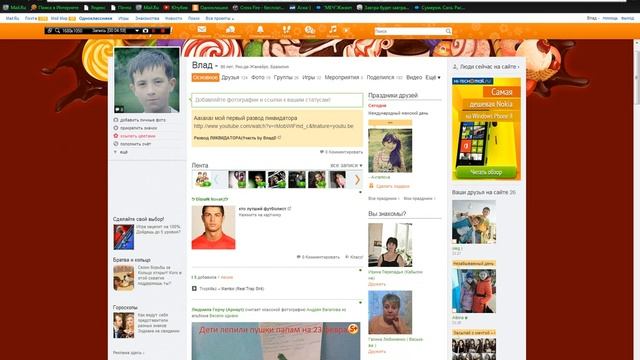This screenshot has width=640, height=360.
Task: Open 'Одноклассники' bookmark in browser bookmarks bar
Action: (210, 7)
